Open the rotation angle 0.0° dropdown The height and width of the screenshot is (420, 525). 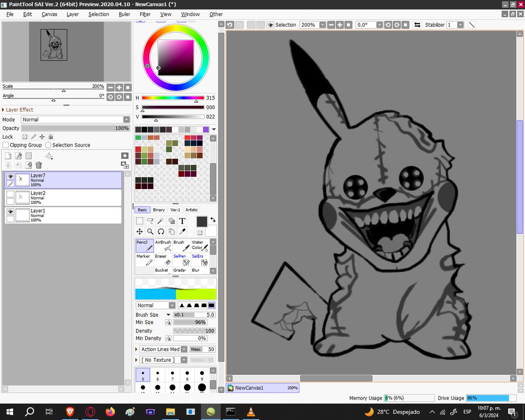[x=379, y=25]
